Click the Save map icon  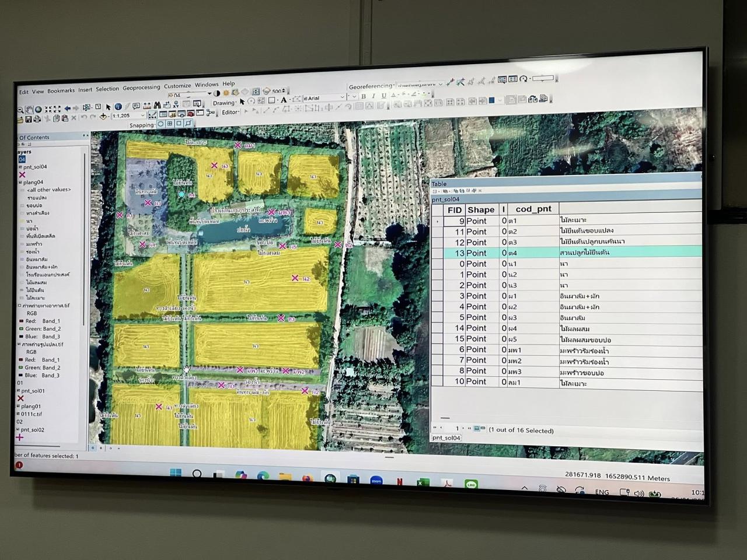(x=28, y=119)
